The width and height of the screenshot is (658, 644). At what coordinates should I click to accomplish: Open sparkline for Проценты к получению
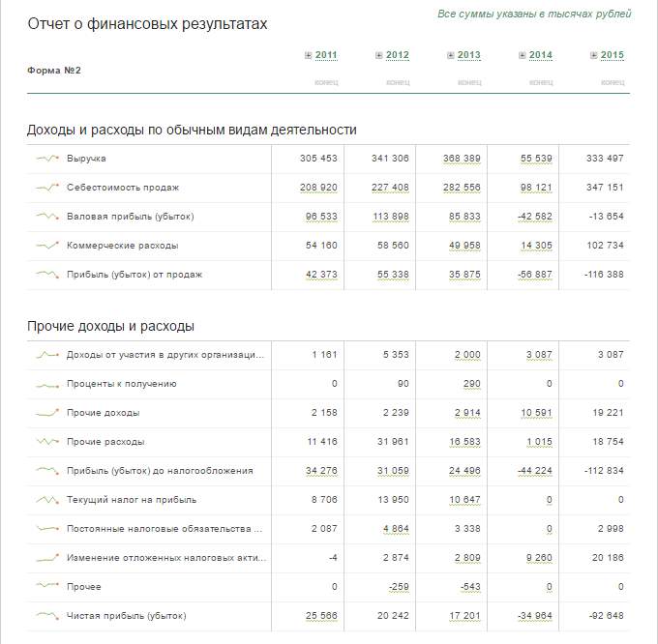[47, 385]
